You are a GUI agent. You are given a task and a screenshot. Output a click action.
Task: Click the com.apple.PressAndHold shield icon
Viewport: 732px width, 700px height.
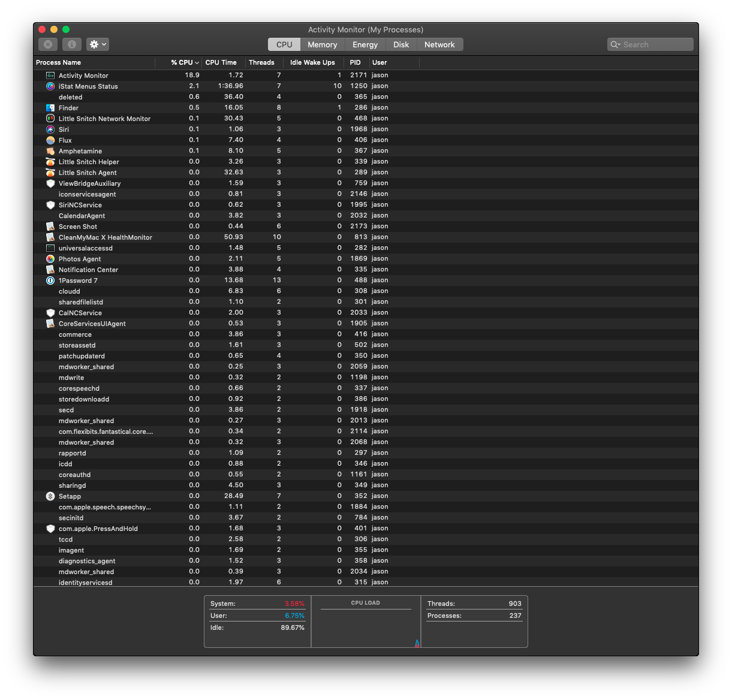point(50,529)
